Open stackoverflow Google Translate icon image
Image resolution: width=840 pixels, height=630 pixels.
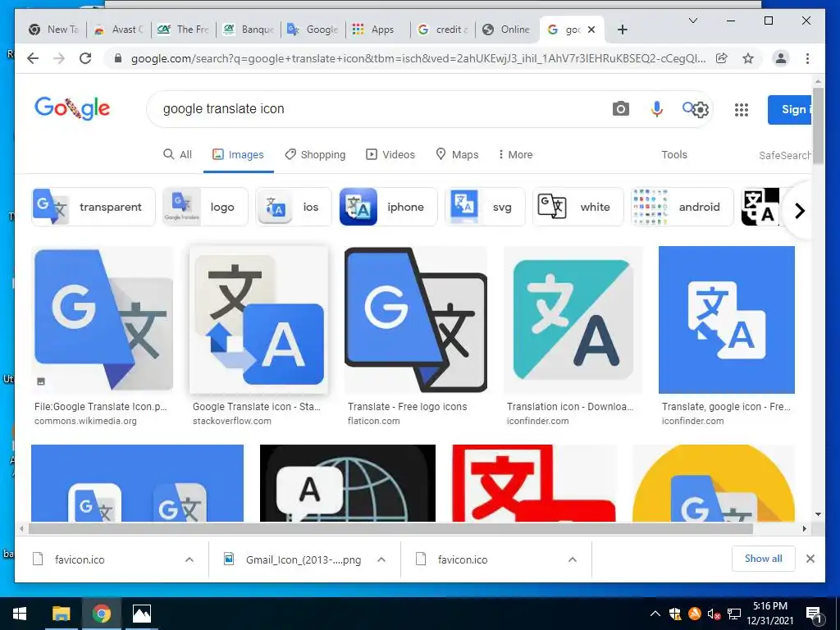coord(258,320)
